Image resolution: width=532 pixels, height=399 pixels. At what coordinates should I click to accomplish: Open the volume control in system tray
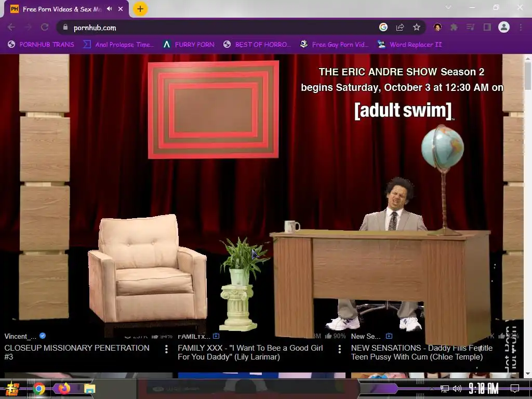(457, 389)
